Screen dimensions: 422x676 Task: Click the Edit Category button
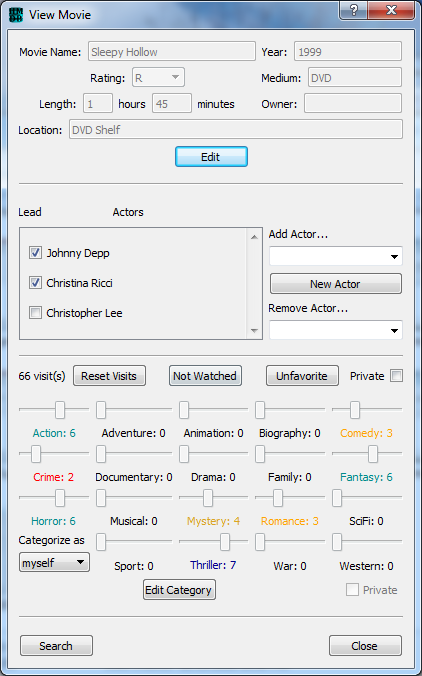(179, 590)
